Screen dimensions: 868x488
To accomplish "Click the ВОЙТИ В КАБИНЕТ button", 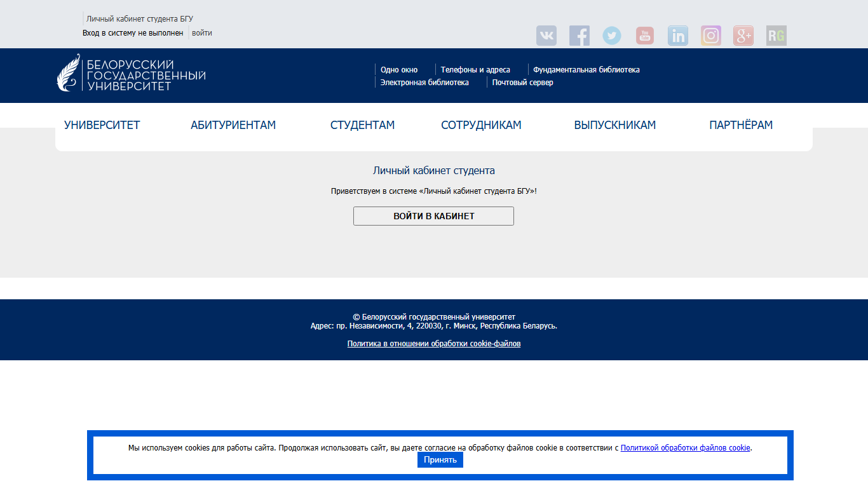I will (434, 216).
